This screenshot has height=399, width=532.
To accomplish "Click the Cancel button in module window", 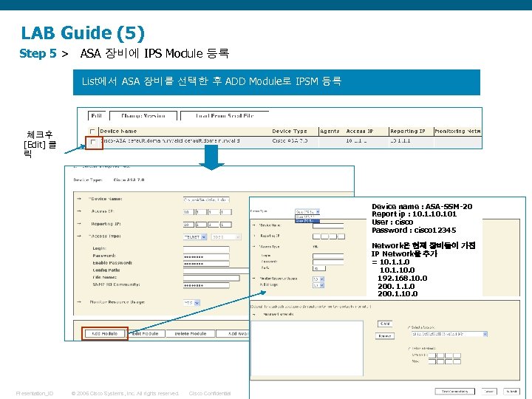I will pos(489,392).
